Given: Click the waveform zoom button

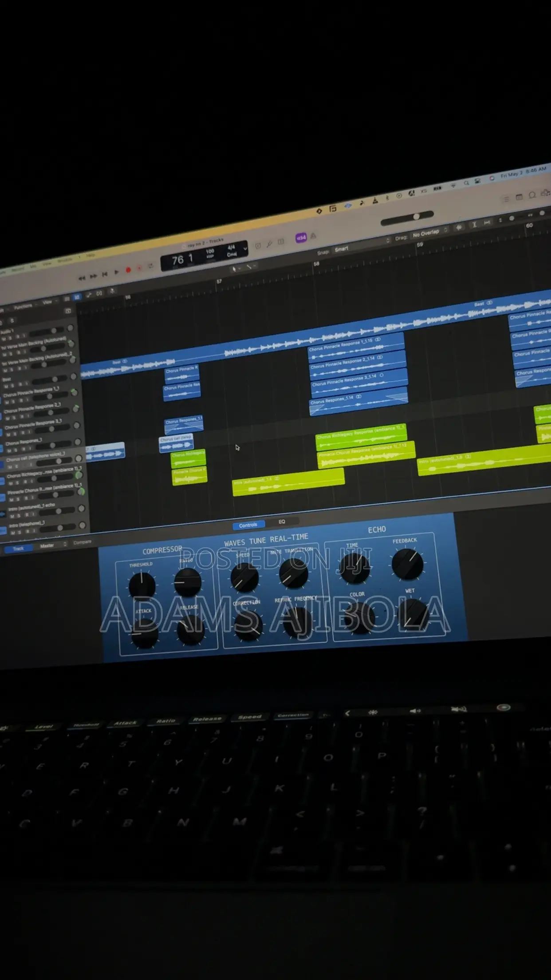Looking at the screenshot, I should point(459,227).
